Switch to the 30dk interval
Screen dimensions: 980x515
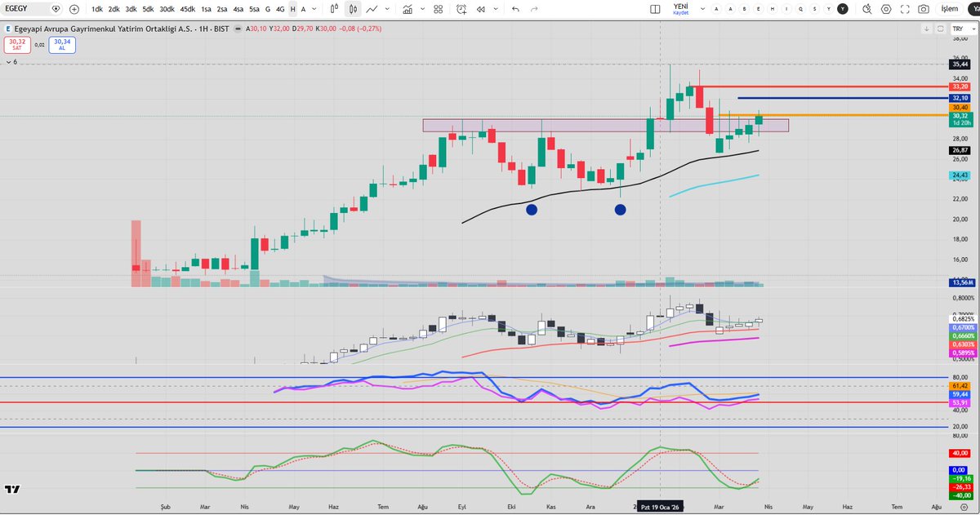tap(167, 9)
